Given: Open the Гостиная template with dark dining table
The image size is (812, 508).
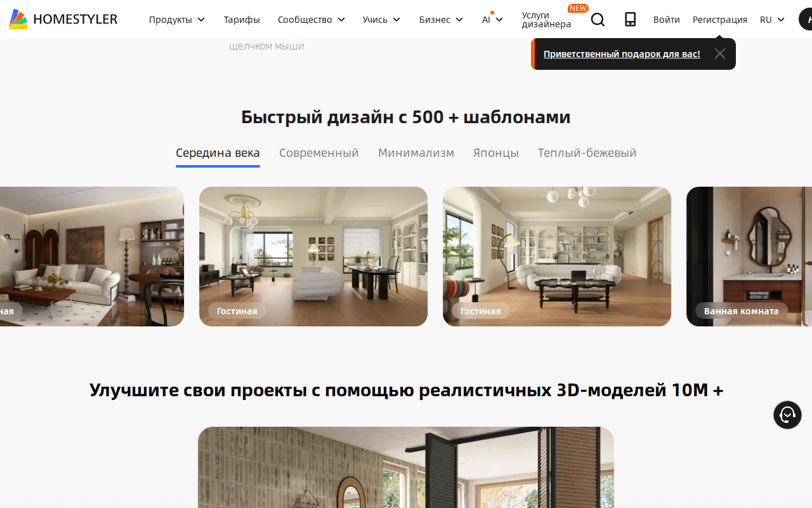Looking at the screenshot, I should coord(313,257).
